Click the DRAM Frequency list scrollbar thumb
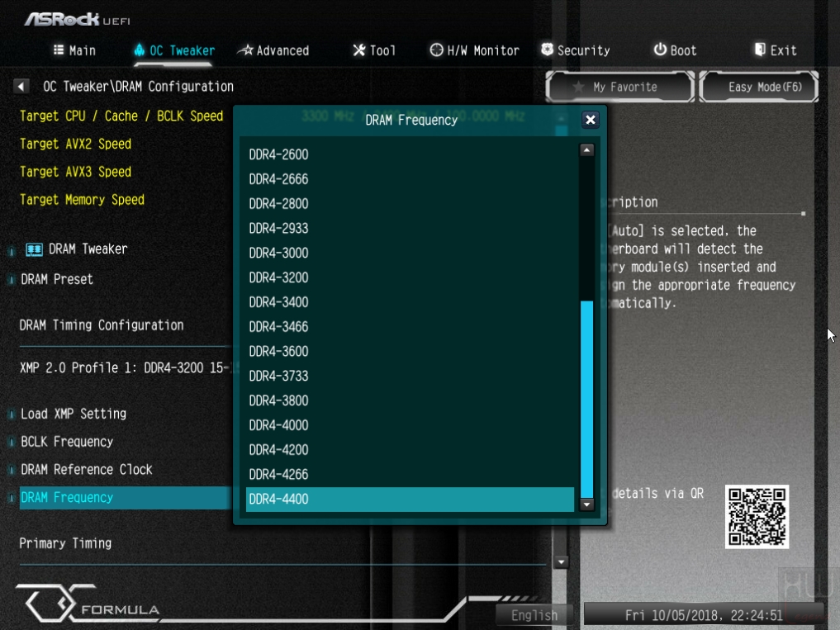The width and height of the screenshot is (840, 630). [x=586, y=399]
